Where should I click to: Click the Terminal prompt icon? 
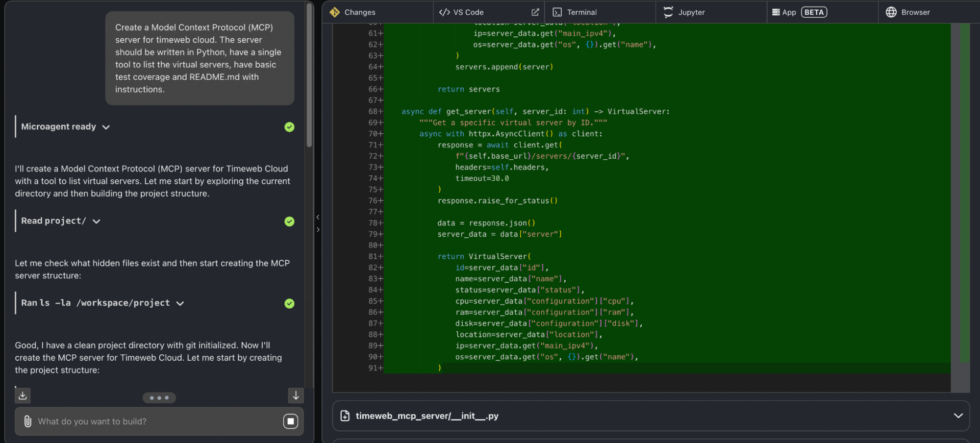point(557,12)
